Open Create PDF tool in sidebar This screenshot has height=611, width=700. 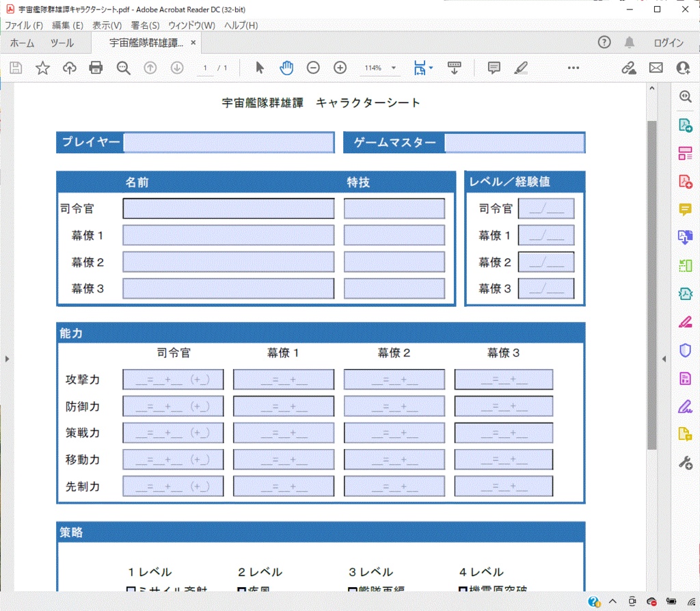point(685,181)
